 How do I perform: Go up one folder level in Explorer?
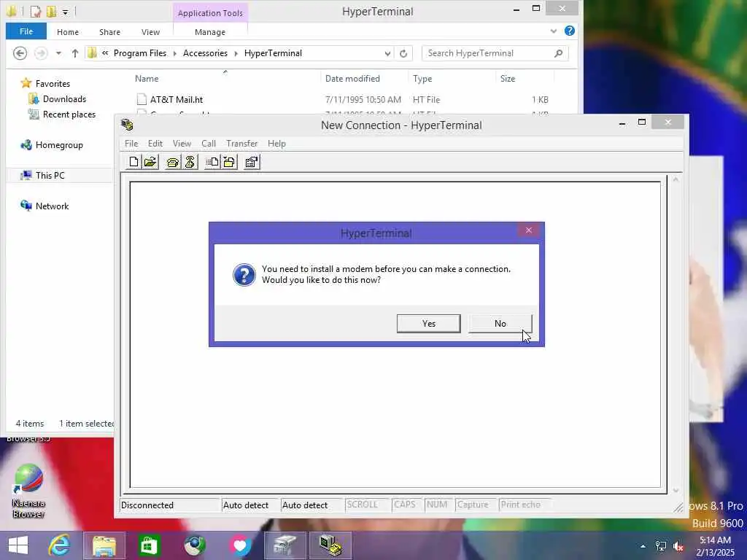[x=75, y=53]
